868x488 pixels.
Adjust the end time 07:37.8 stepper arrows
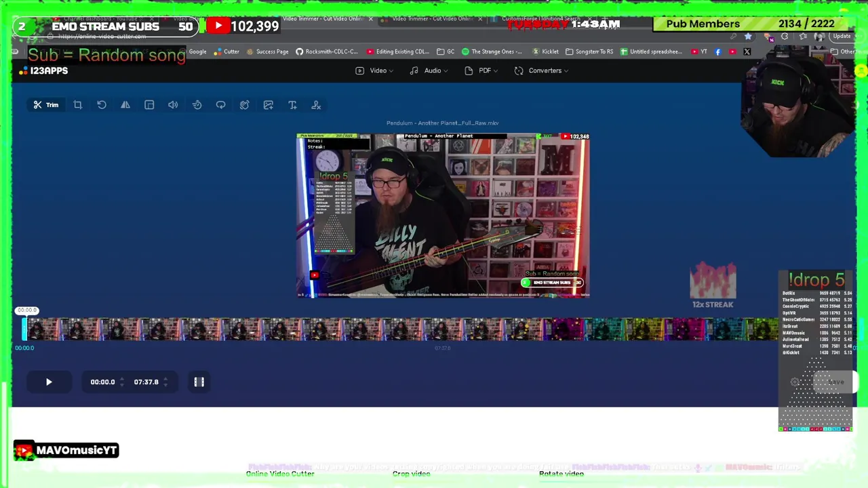tap(165, 382)
